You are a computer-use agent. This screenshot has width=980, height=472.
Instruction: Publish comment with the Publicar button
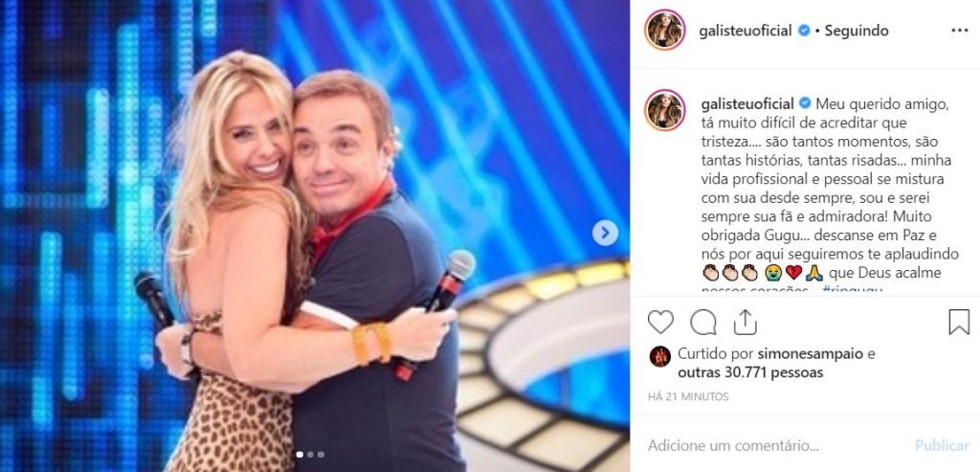pos(942,445)
